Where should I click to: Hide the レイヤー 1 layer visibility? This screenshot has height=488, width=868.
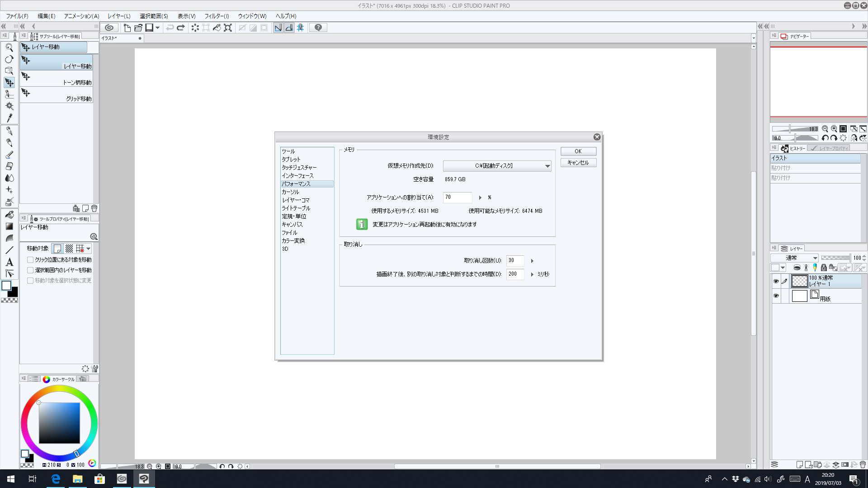(x=776, y=281)
